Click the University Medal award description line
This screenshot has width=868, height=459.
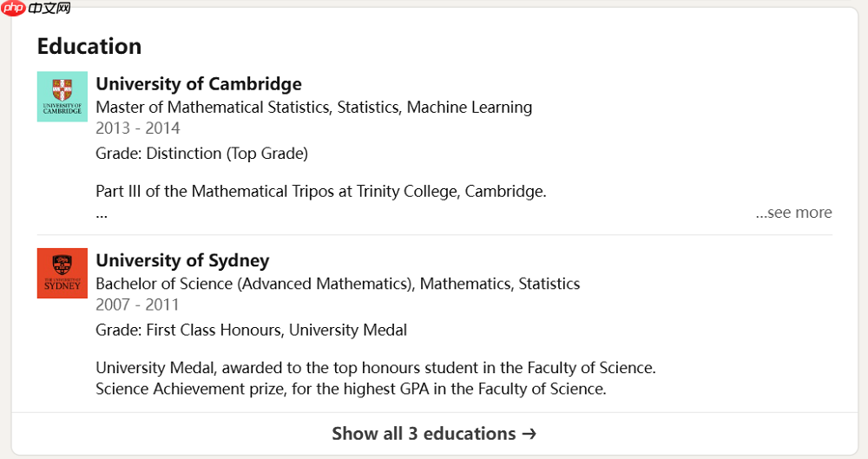(x=375, y=368)
